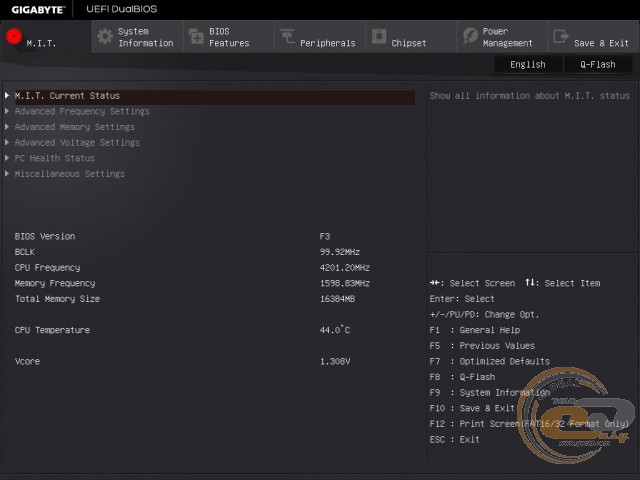Click the memory size value 16384MB

point(337,299)
